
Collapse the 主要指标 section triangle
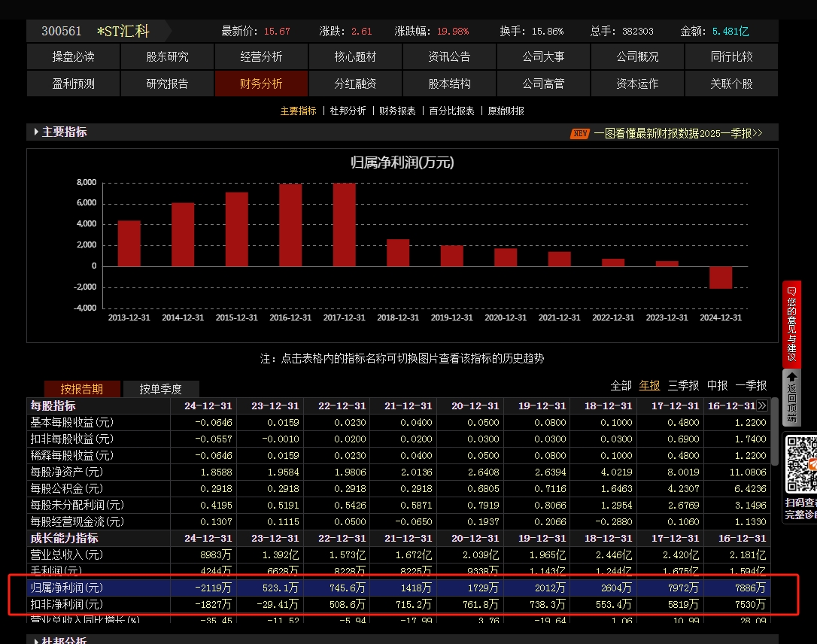[x=36, y=132]
